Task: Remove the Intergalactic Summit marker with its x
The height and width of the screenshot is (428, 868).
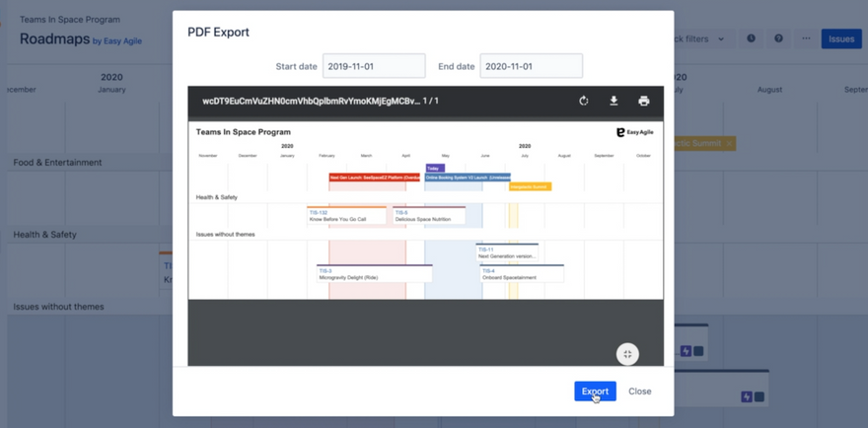Action: 729,143
